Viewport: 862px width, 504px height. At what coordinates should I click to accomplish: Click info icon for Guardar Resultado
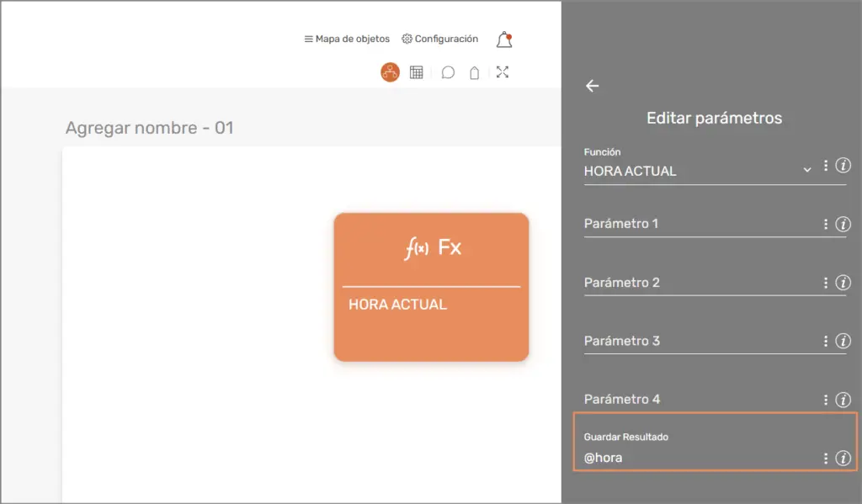pos(843,459)
